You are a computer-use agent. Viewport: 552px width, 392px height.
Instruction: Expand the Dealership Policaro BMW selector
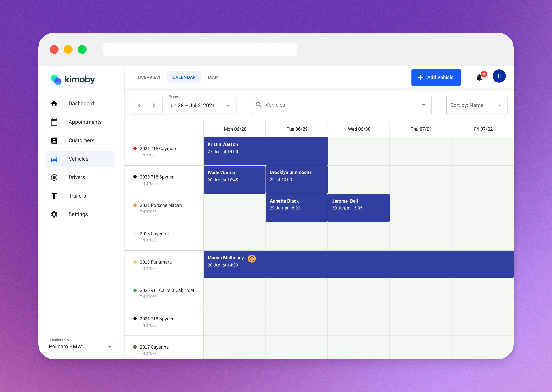(81, 346)
